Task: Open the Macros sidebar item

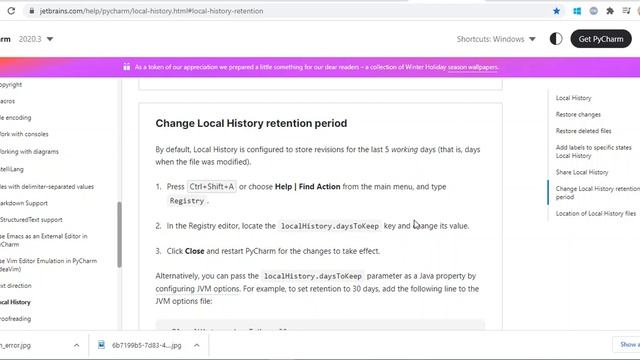Action: tap(7, 101)
